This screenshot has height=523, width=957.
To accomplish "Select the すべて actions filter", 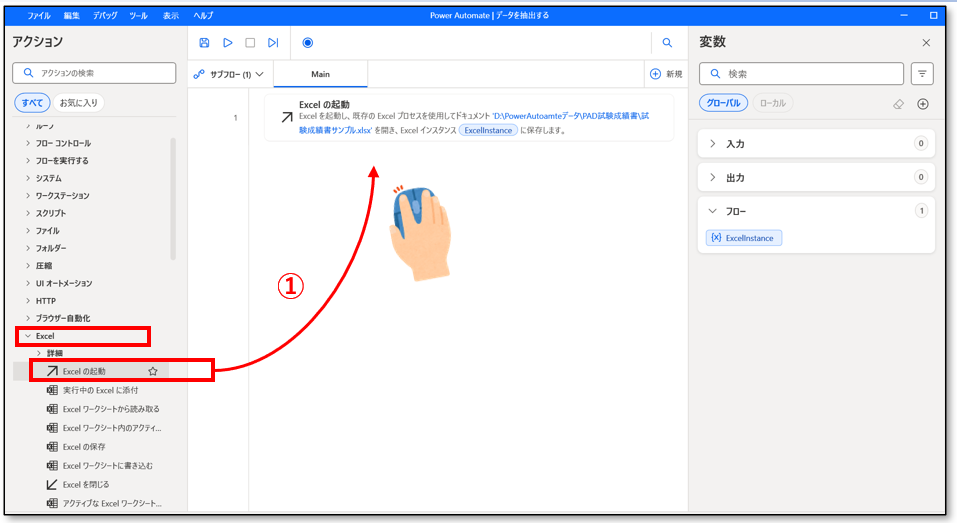I will point(31,103).
